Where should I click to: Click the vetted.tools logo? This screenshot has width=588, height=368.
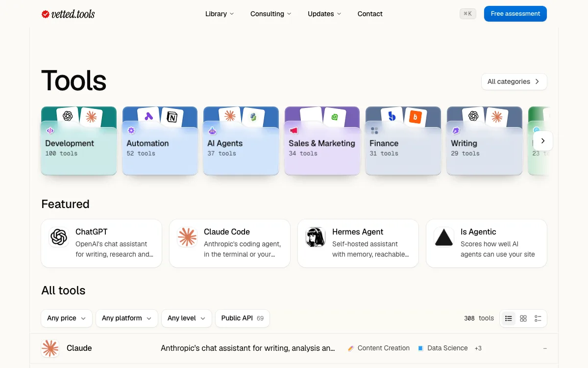point(68,14)
